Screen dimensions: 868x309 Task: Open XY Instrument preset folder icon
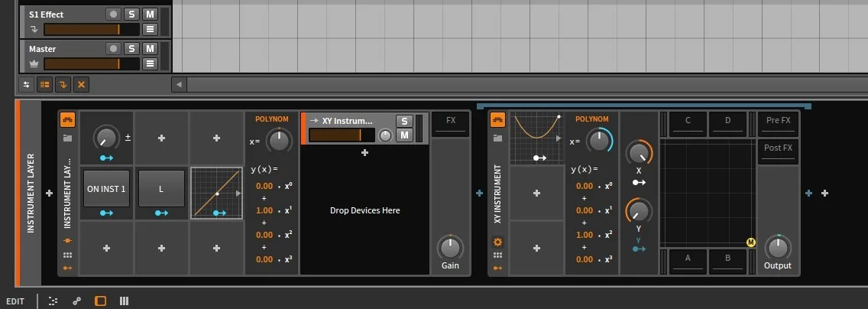497,138
